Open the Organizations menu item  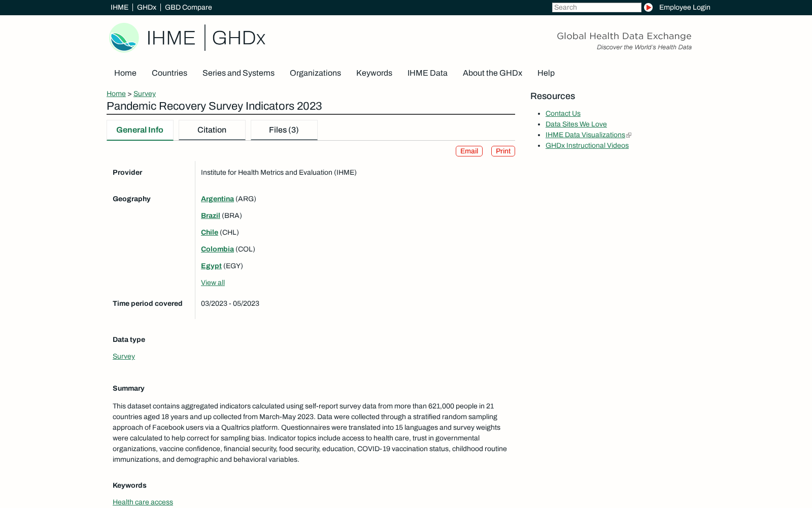click(315, 73)
